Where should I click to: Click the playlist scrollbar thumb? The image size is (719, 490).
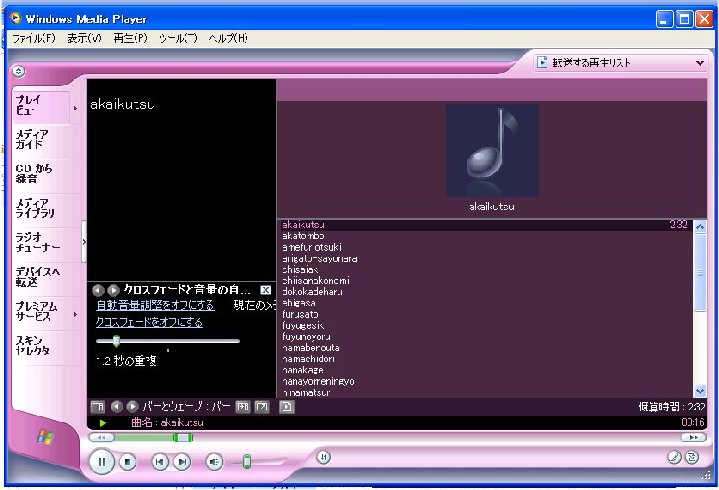point(700,273)
